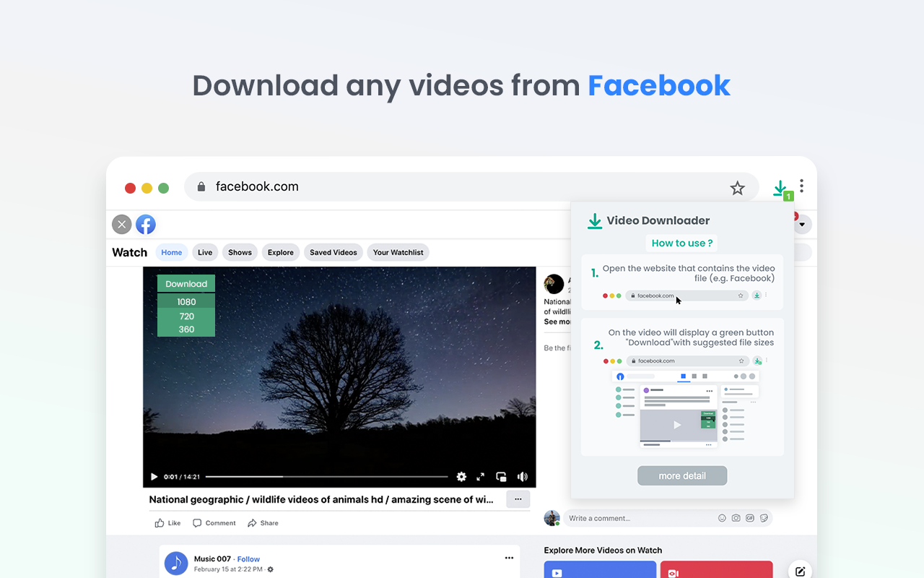Open the emoji picker in the comment box
924x578 pixels.
coord(722,517)
